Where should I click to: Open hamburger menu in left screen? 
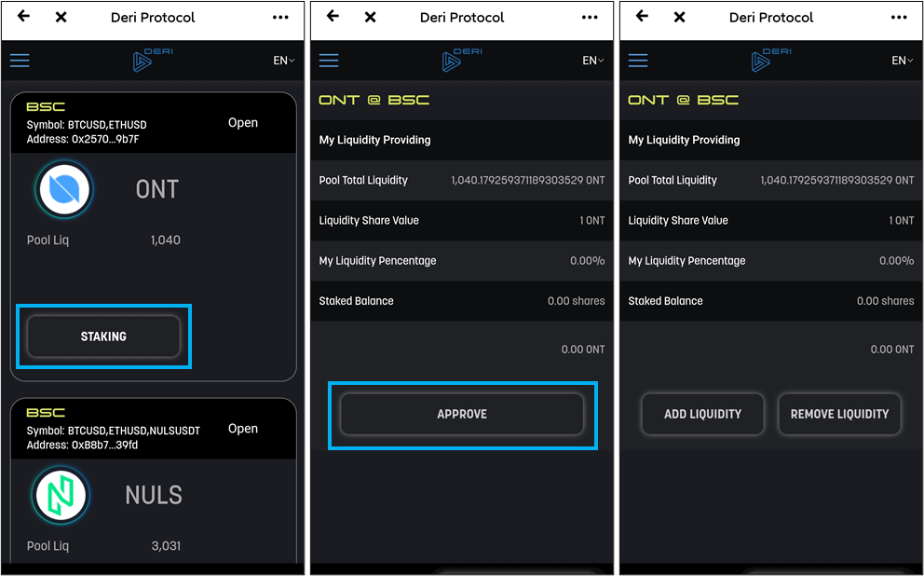(x=20, y=61)
